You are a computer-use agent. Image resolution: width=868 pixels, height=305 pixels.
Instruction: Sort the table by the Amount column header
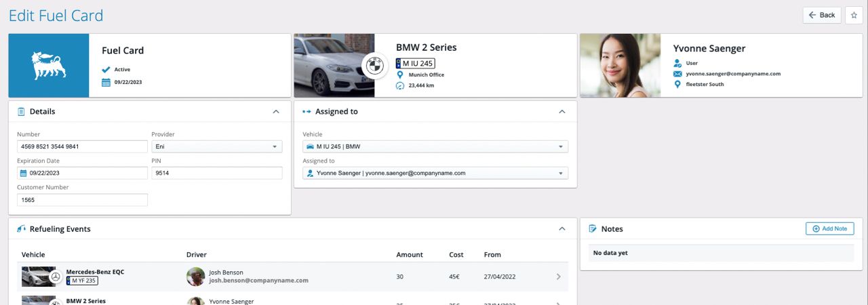tap(410, 255)
